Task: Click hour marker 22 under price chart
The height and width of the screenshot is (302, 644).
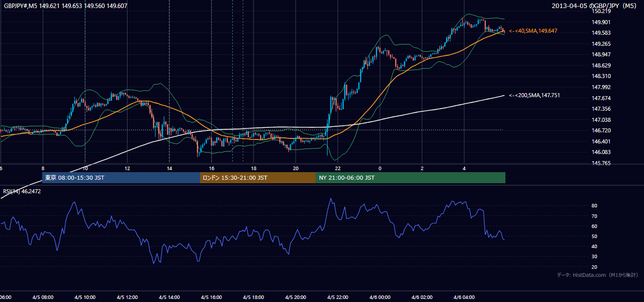Action: (338, 169)
